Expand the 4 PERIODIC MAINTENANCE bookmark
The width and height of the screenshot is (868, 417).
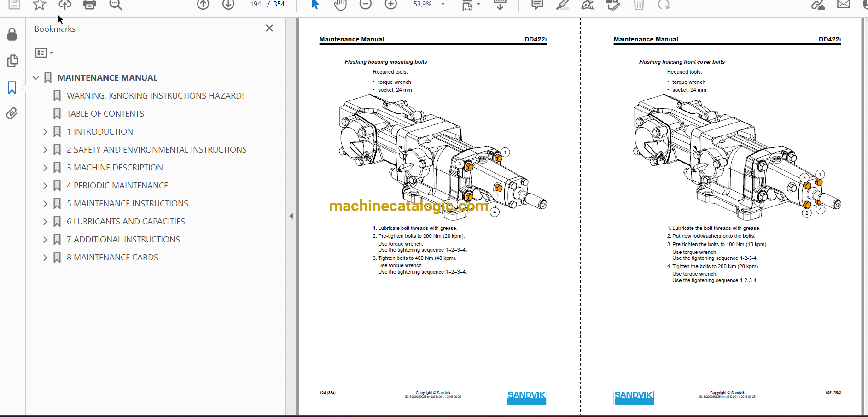tap(45, 186)
